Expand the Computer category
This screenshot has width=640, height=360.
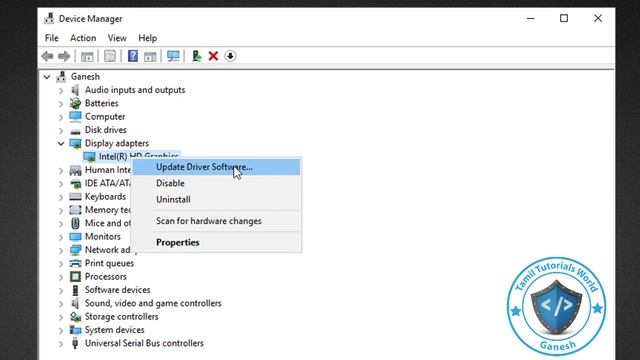(61, 117)
